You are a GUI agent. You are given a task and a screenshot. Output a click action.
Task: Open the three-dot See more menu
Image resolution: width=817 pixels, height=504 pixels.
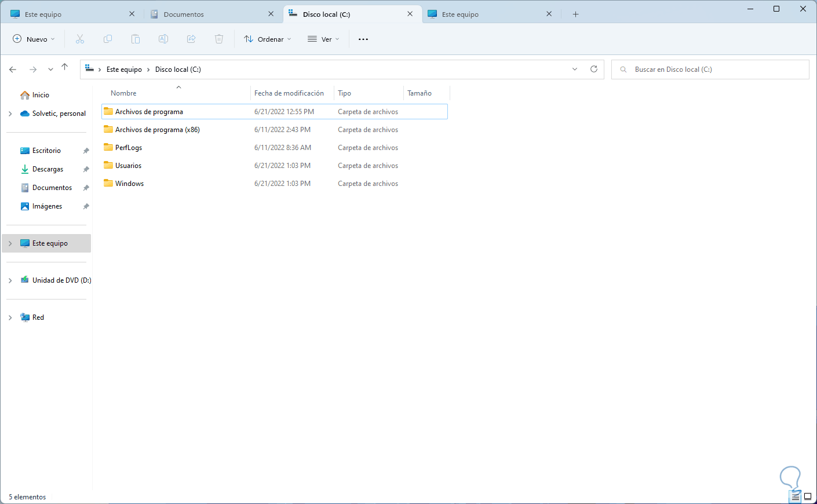[x=363, y=39]
